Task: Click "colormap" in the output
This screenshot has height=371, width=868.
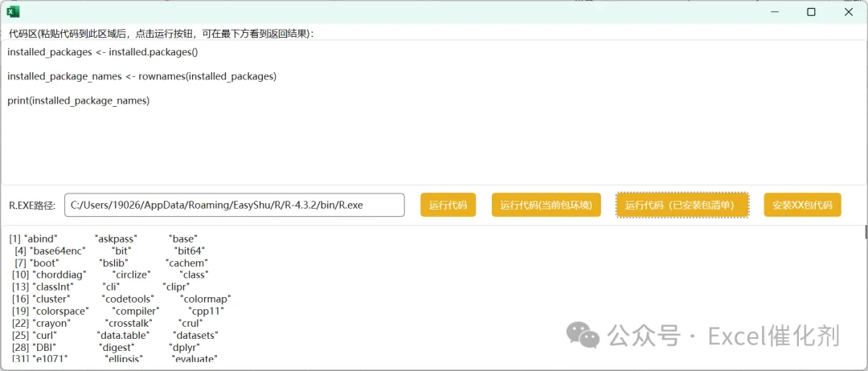Action: point(206,299)
